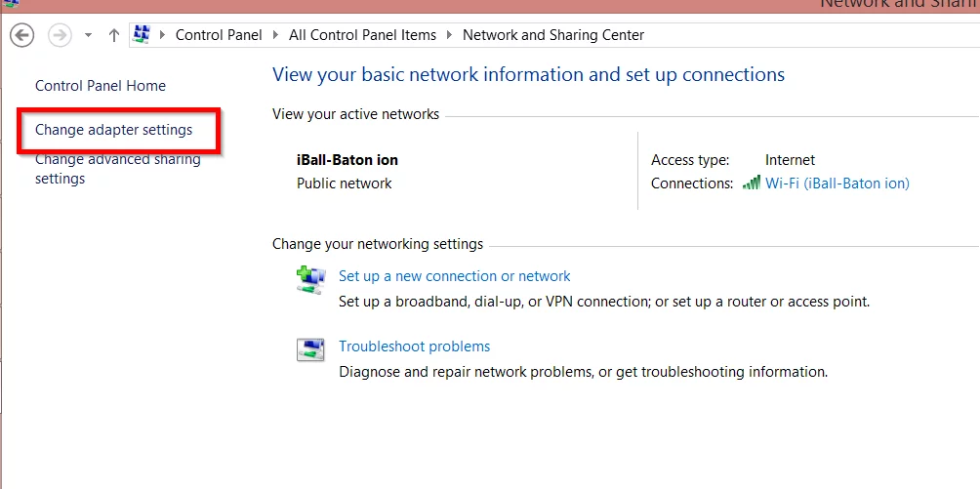The width and height of the screenshot is (980, 489).
Task: Click the broadband, dial-up, or VPN description text
Action: tap(604, 302)
